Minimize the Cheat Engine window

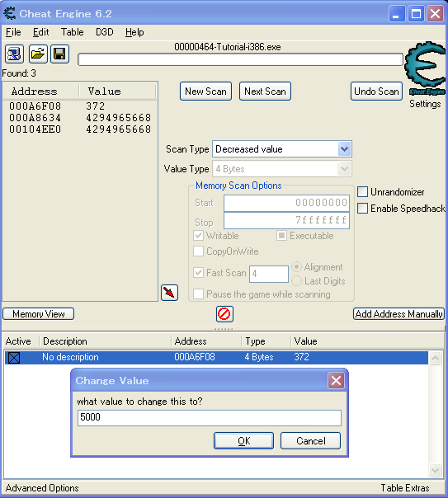(x=397, y=14)
